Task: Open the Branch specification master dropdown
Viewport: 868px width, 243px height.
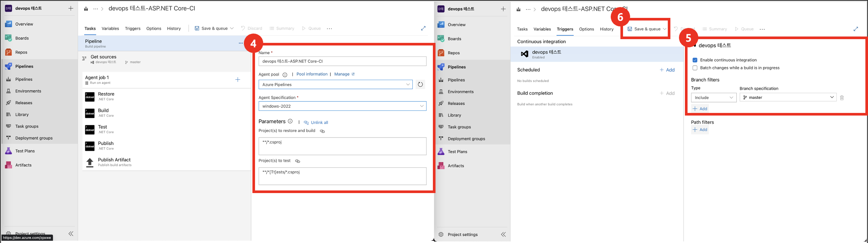Action: (x=788, y=97)
